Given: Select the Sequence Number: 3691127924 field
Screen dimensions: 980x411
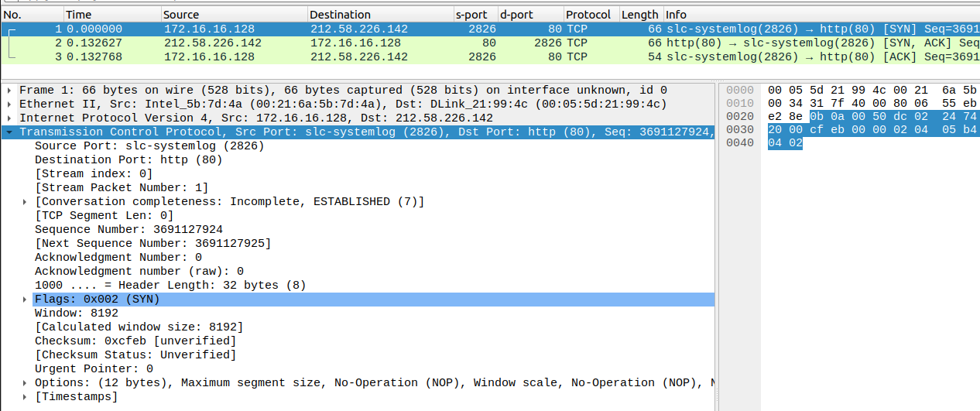Looking at the screenshot, I should pos(128,230).
